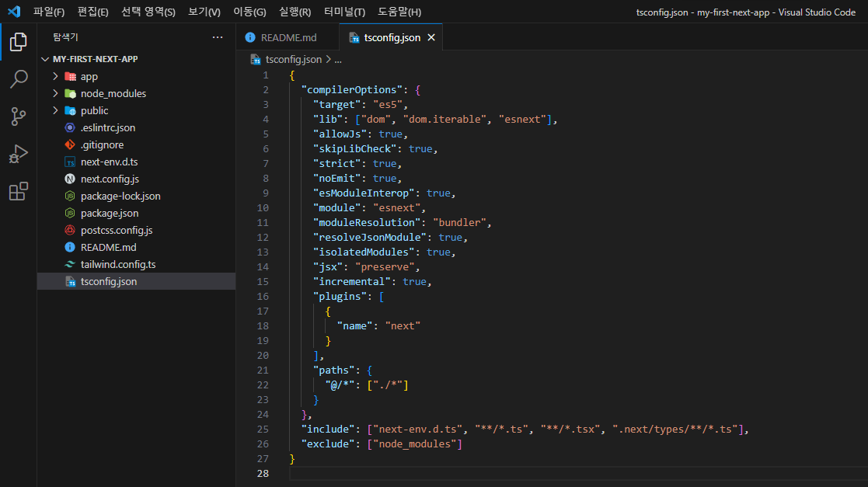The width and height of the screenshot is (868, 487).
Task: Open the Explorer view in activity bar
Action: pyautogui.click(x=19, y=41)
